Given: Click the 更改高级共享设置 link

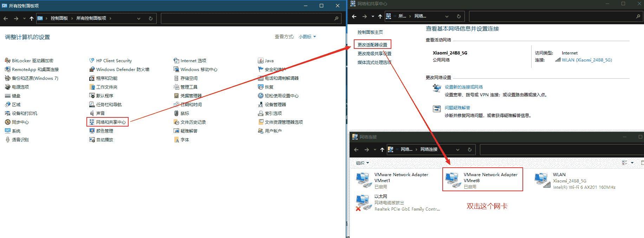Looking at the screenshot, I should tap(374, 53).
